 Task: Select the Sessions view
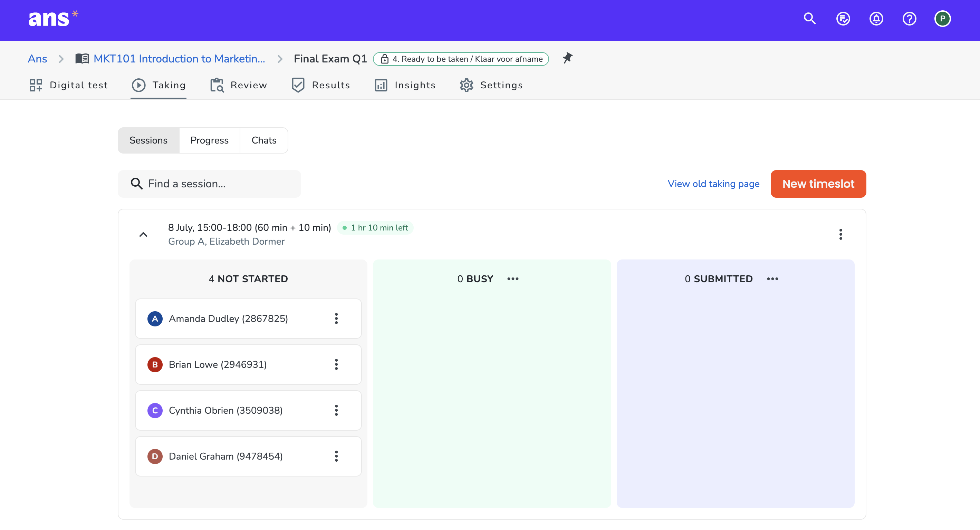pos(148,140)
